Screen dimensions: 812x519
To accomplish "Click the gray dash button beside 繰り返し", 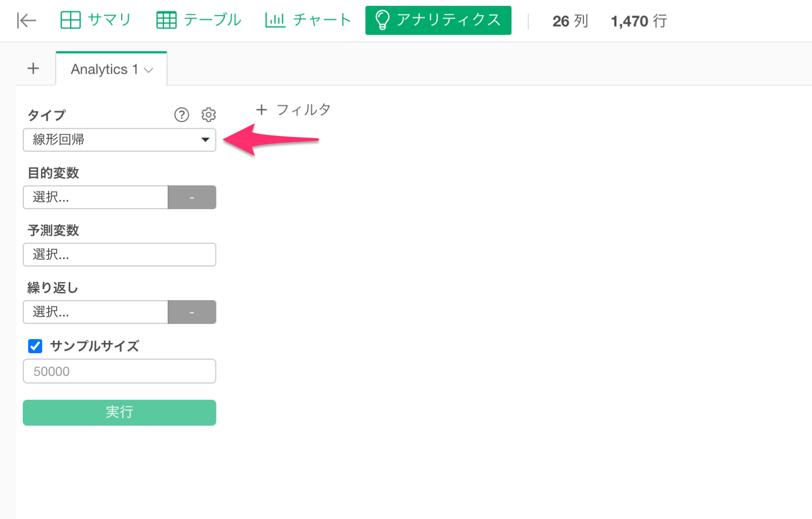I will (192, 312).
